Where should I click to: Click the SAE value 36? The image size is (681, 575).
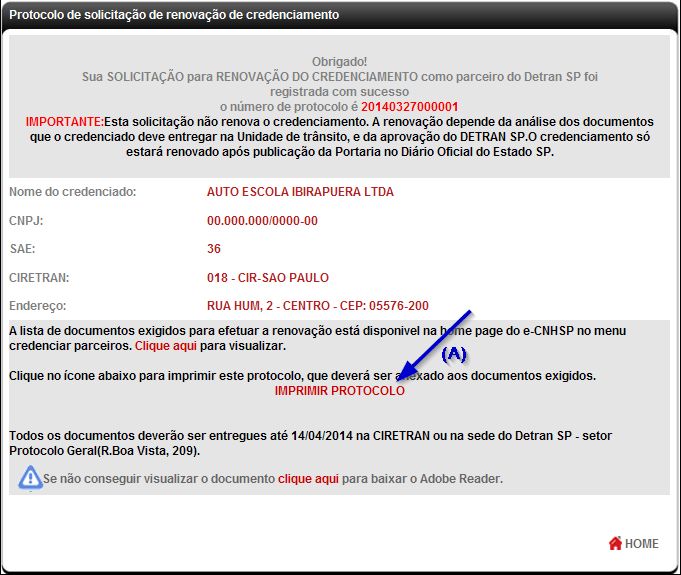point(214,248)
